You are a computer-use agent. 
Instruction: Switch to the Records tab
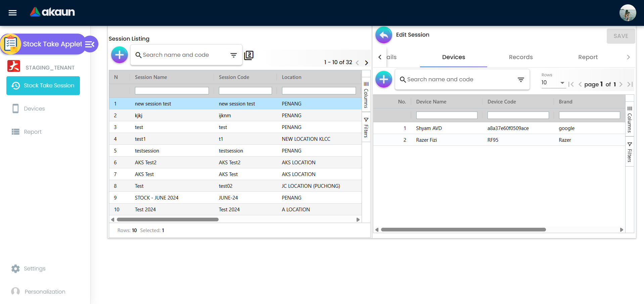point(520,57)
